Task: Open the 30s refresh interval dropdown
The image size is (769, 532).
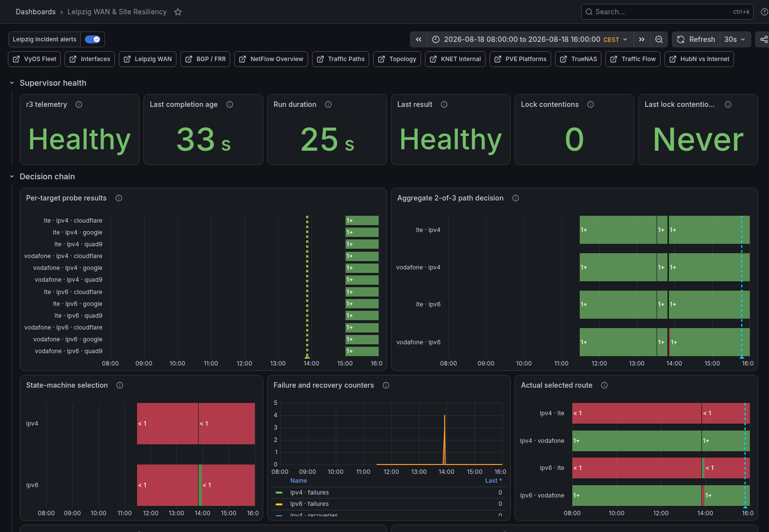Action: (735, 39)
